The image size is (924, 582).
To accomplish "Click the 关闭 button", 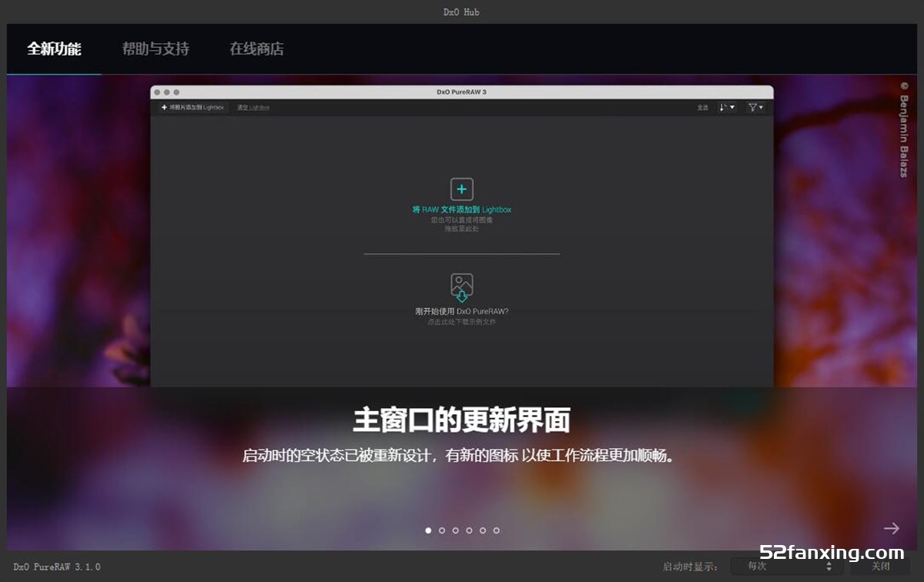I will pos(880,566).
